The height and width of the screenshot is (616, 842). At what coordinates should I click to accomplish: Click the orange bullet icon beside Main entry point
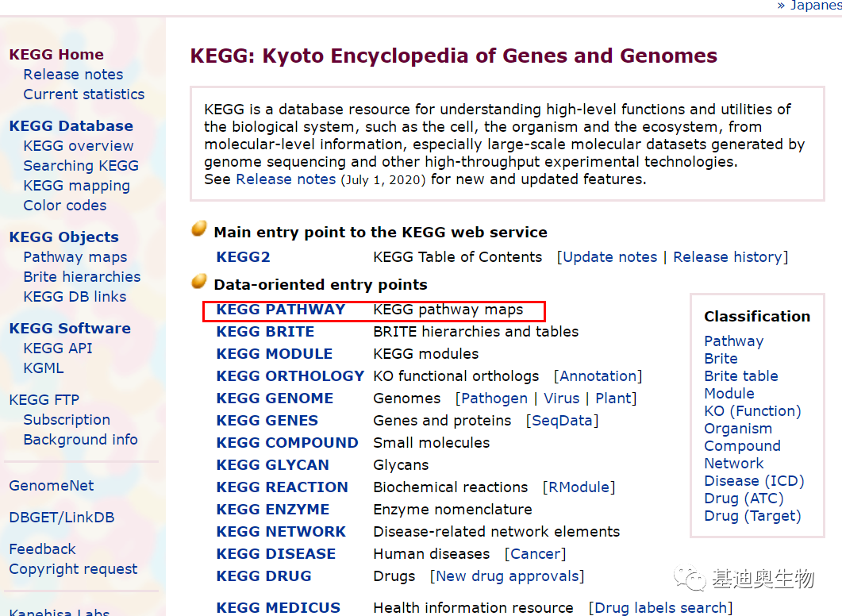[x=199, y=229]
